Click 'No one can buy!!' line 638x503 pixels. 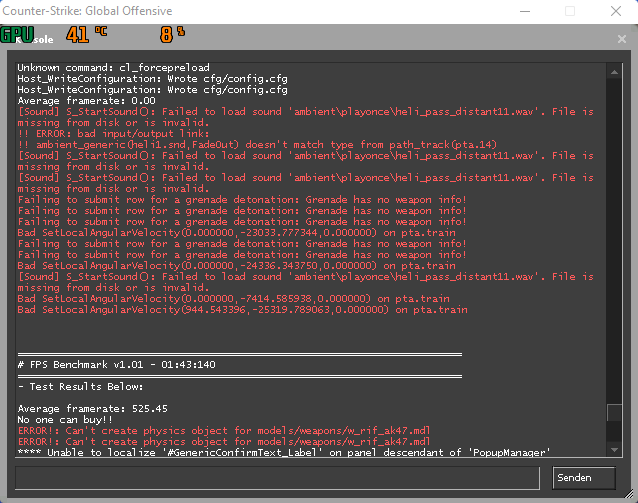point(65,420)
